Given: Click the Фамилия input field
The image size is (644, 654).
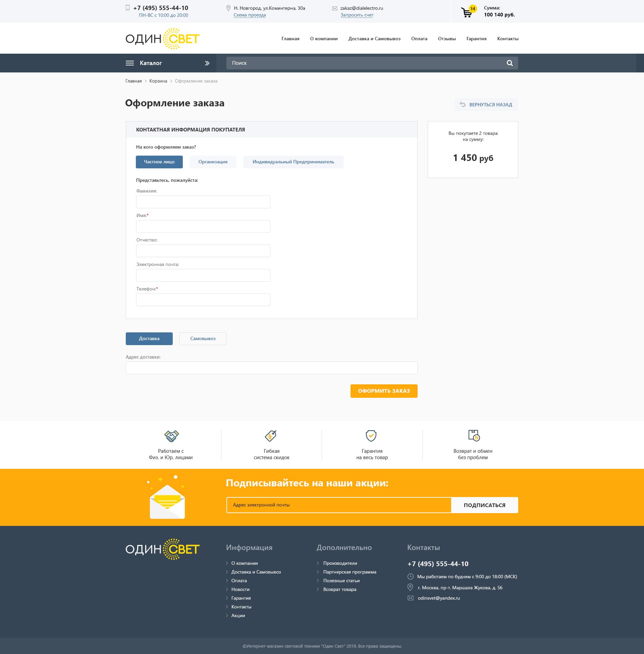Looking at the screenshot, I should click(203, 202).
